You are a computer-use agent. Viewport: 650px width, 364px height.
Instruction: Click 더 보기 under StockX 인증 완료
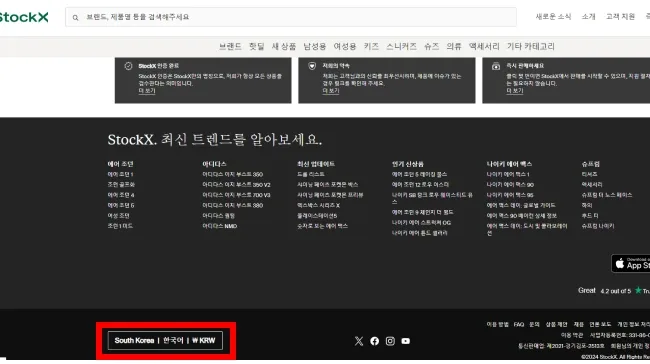coord(147,91)
